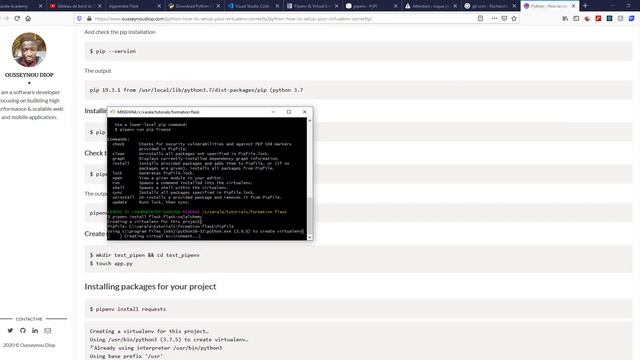Image resolution: width=640 pixels, height=360 pixels.
Task: Open the OUSSEYNOU DIOP name link
Action: pyautogui.click(x=29, y=75)
